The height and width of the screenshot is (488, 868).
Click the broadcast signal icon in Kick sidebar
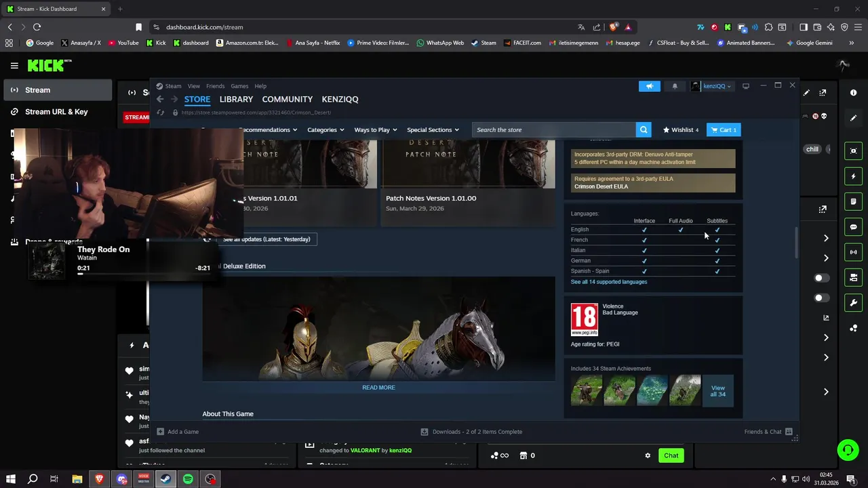[x=853, y=252]
